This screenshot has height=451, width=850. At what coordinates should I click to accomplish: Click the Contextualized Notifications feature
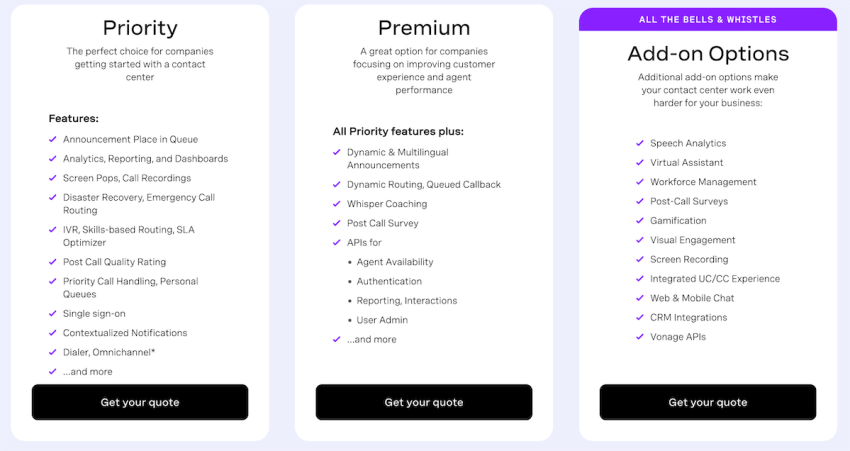pos(125,333)
